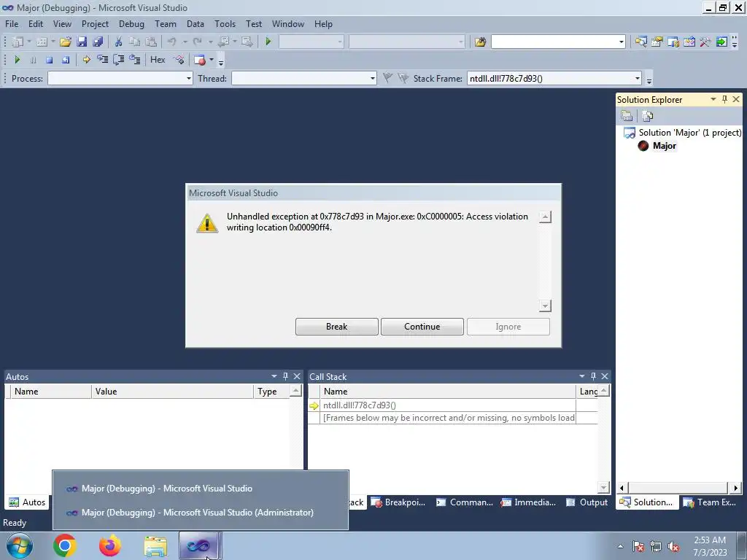Select first Major (Debugging) taskbar preview
The image size is (747, 560).
(200, 488)
